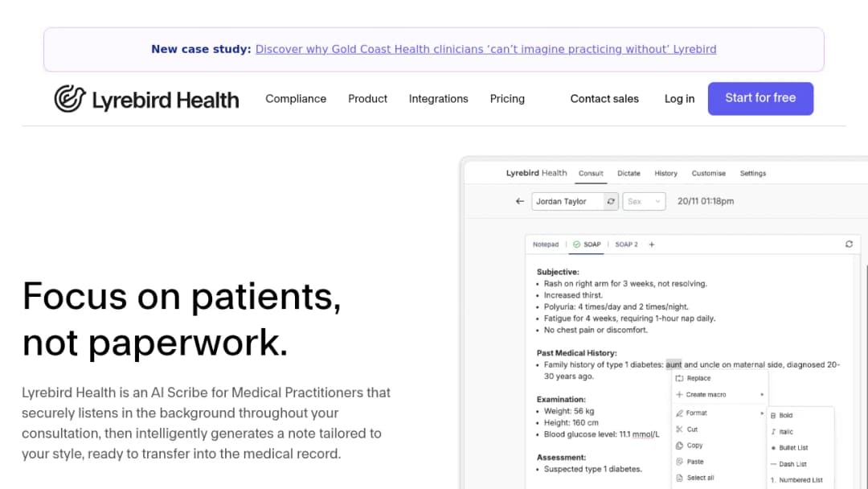Click 'No chest pain or discomfort.' line
The height and width of the screenshot is (489, 868).
tap(596, 330)
